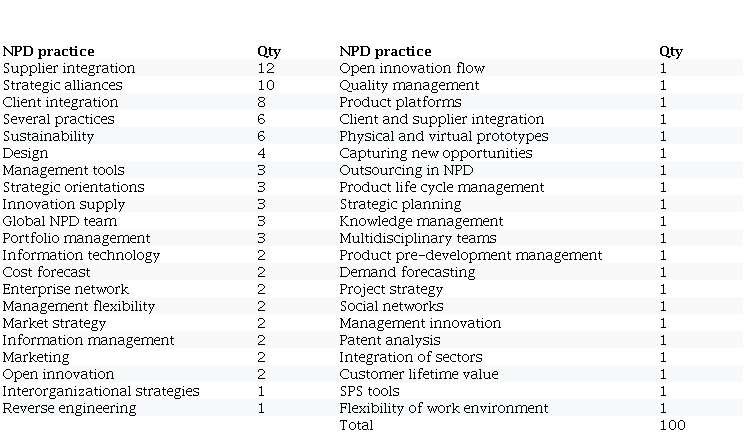Viewport: 746px width, 436px height.
Task: Click the right 'NPD practice' column header
Action: (x=385, y=51)
